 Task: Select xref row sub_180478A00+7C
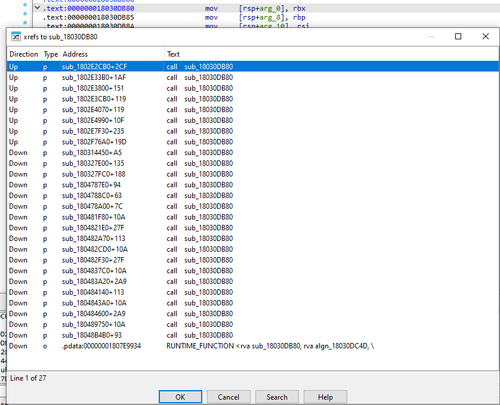click(253, 206)
